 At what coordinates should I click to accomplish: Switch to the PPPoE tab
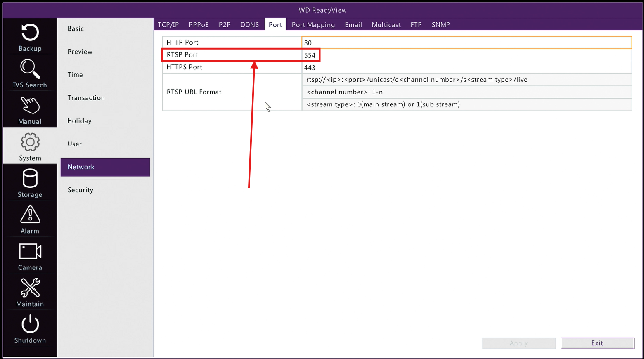pos(199,25)
